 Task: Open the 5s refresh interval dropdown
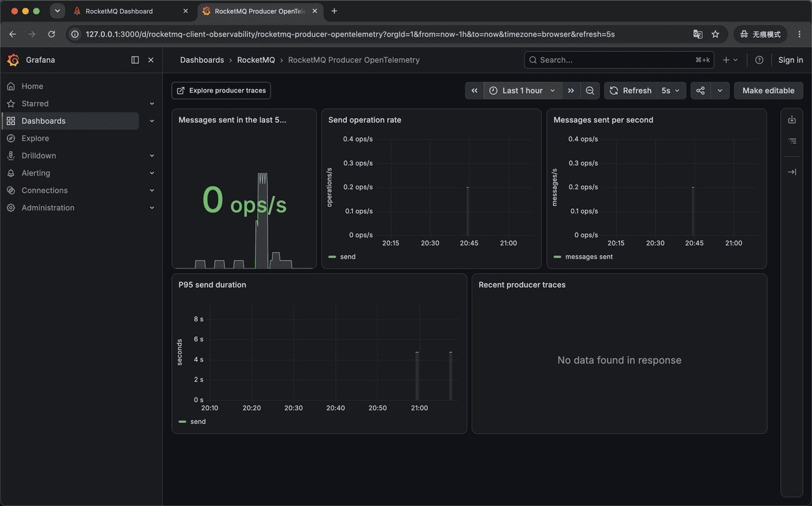click(x=671, y=91)
